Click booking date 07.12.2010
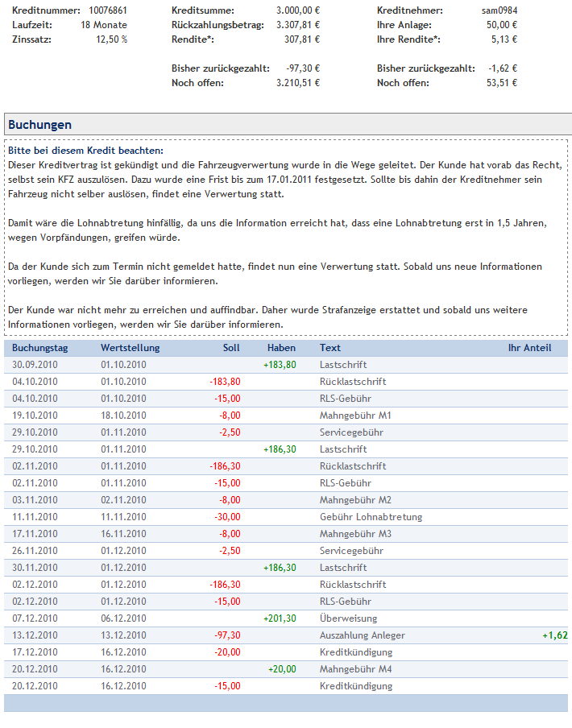Viewport: 572px width, 728px height. click(35, 618)
